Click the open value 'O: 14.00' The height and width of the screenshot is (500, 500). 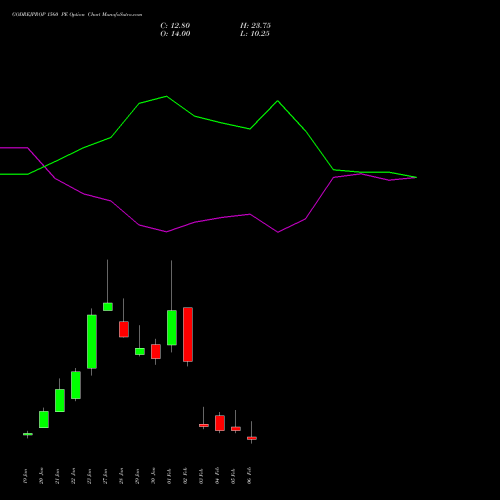coord(175,34)
